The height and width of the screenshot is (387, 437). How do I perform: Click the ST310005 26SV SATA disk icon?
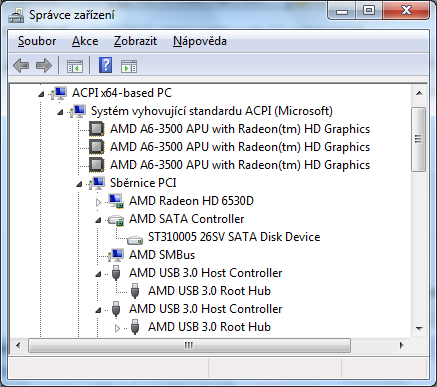coord(135,239)
